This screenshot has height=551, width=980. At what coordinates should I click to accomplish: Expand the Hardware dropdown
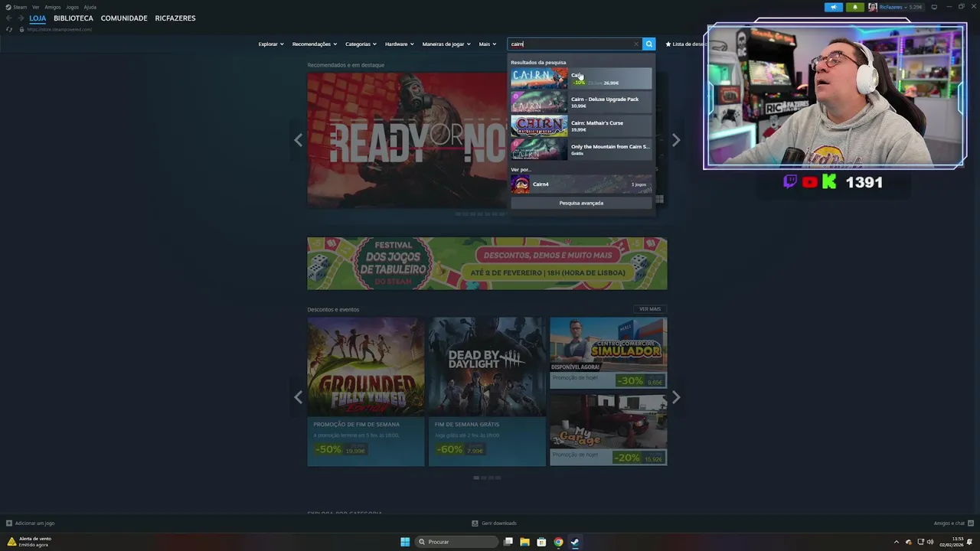point(399,44)
